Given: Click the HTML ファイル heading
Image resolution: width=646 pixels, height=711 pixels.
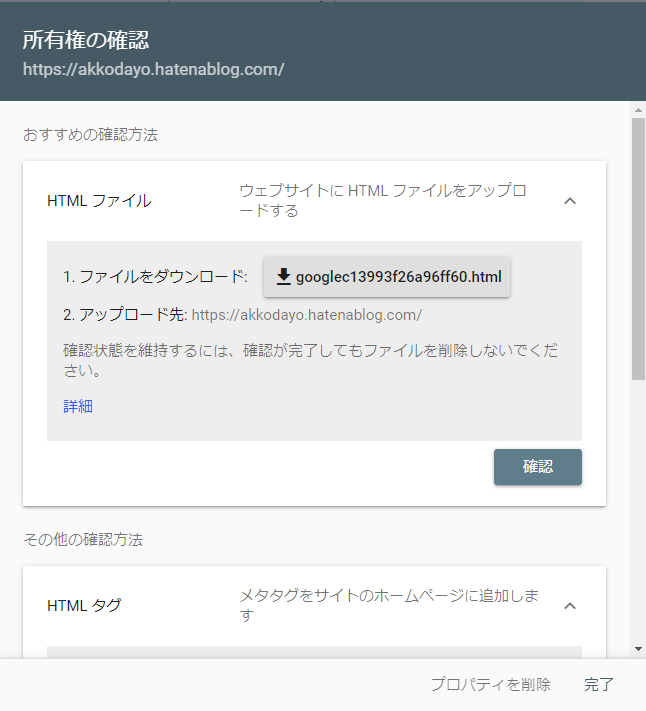Looking at the screenshot, I should pos(99,201).
